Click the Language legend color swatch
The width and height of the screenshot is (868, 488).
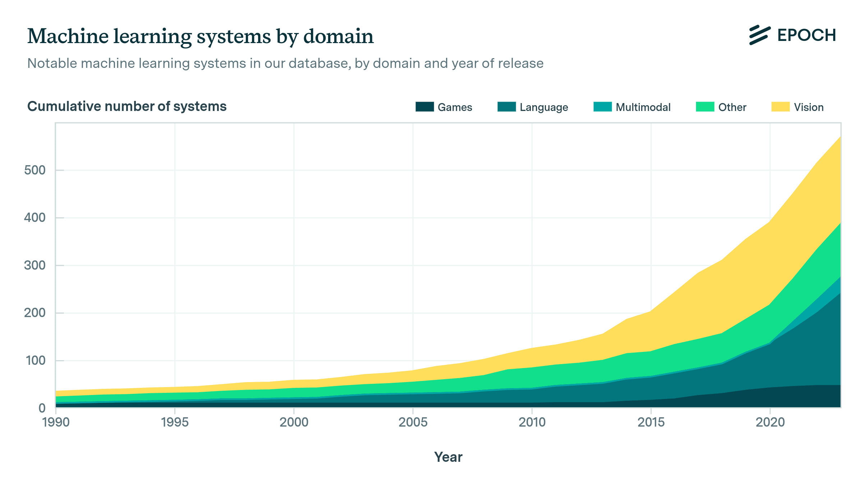(506, 107)
